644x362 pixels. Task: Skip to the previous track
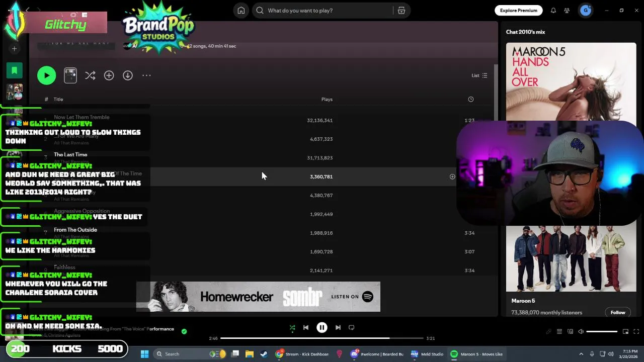[306, 328]
